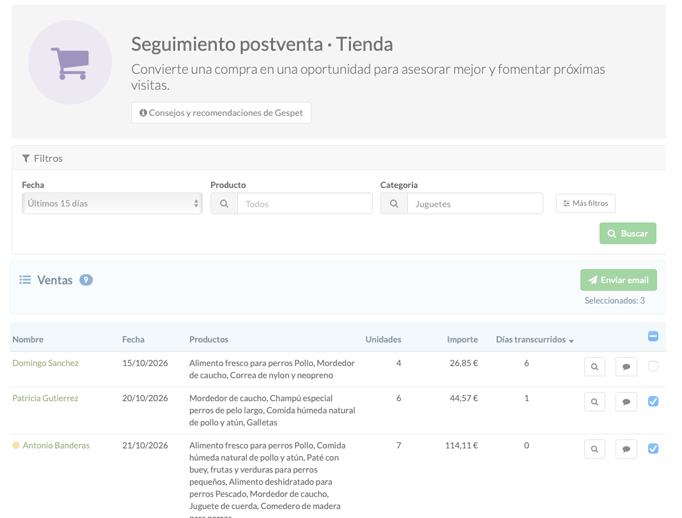Focus the Categoria field Juguetes

point(475,204)
